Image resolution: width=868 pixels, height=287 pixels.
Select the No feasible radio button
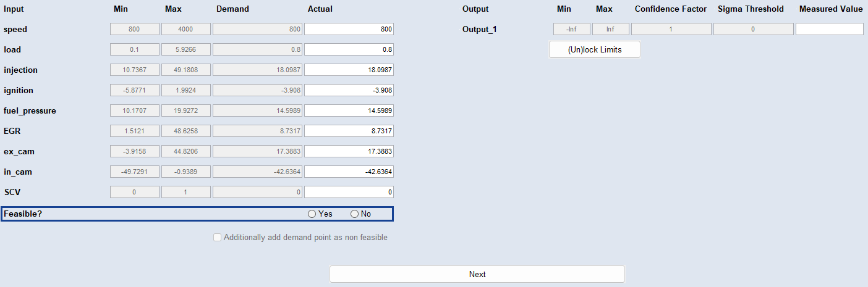[x=355, y=214]
